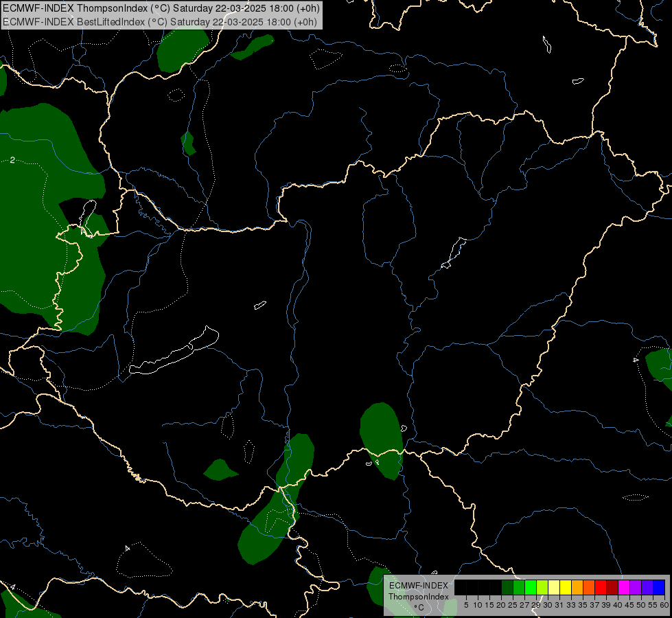This screenshot has width=672, height=618.
Task: Click the contour label '2' on western green area
Action: pos(12,160)
